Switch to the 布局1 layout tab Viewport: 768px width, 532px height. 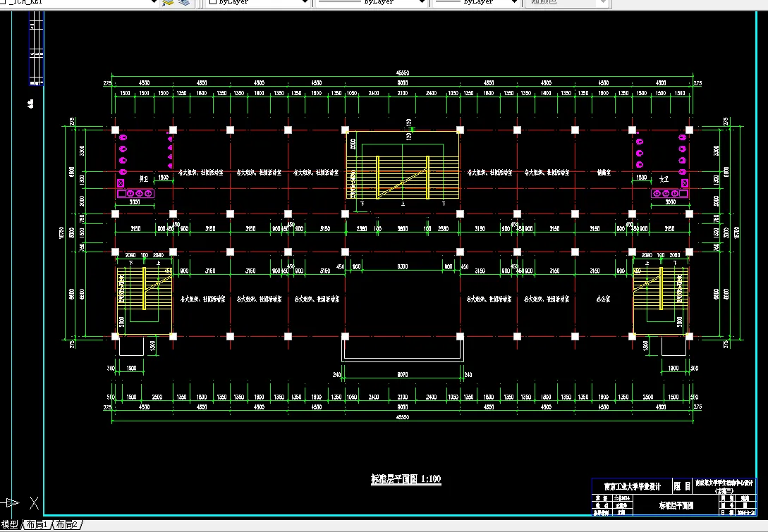[x=37, y=525]
